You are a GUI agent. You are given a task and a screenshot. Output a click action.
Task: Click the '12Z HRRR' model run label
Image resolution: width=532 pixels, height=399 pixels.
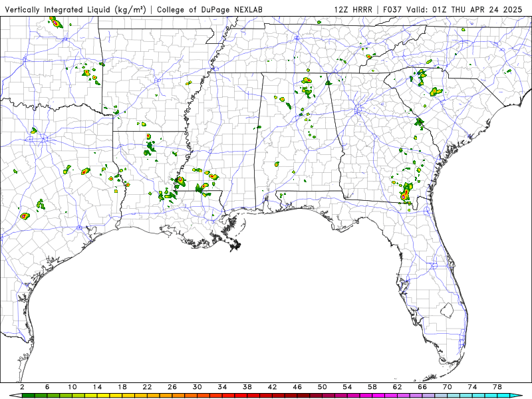click(353, 9)
